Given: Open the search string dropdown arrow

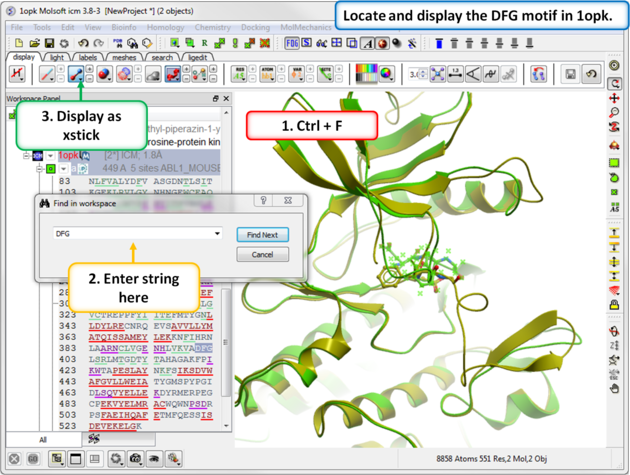Looking at the screenshot, I should point(218,234).
